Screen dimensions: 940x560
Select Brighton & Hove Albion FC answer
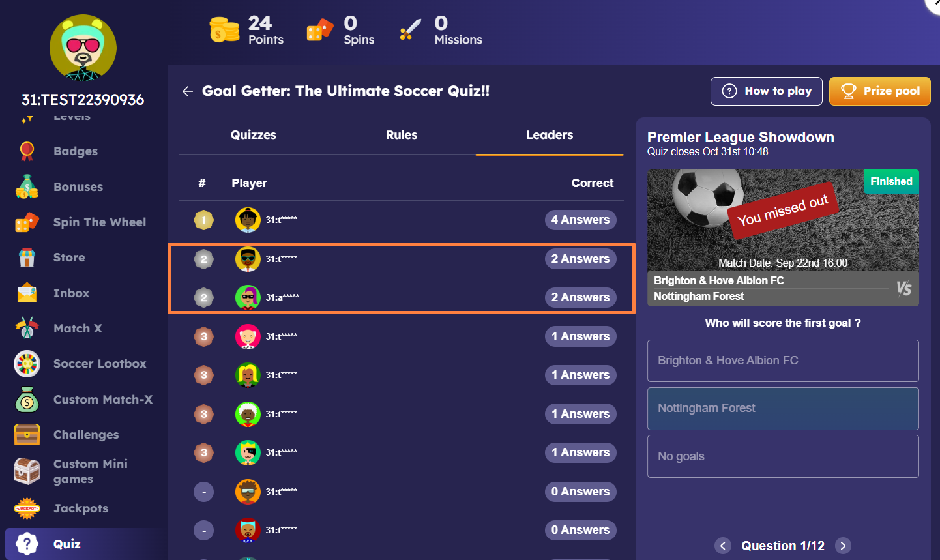(x=783, y=361)
